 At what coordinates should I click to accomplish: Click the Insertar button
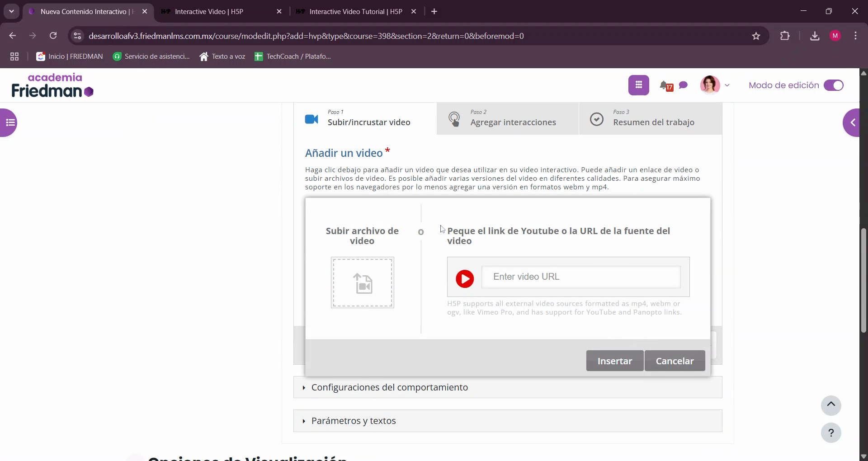(615, 361)
